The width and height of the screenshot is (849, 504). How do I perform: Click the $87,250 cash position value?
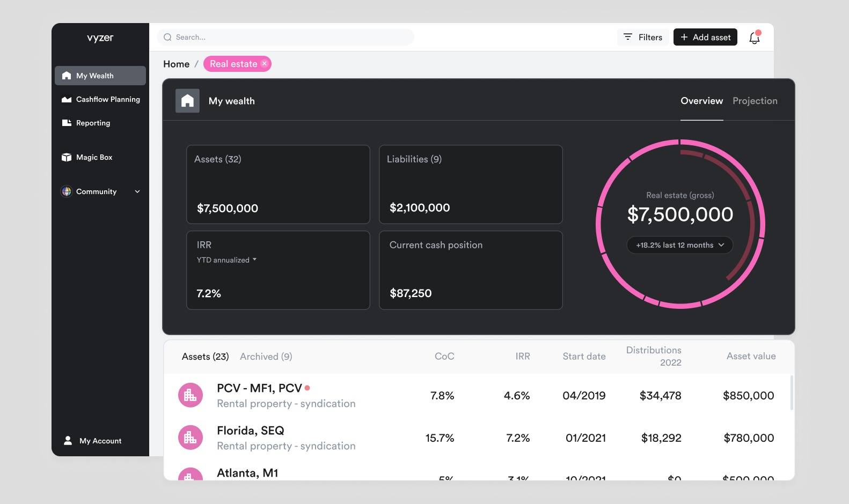click(411, 293)
